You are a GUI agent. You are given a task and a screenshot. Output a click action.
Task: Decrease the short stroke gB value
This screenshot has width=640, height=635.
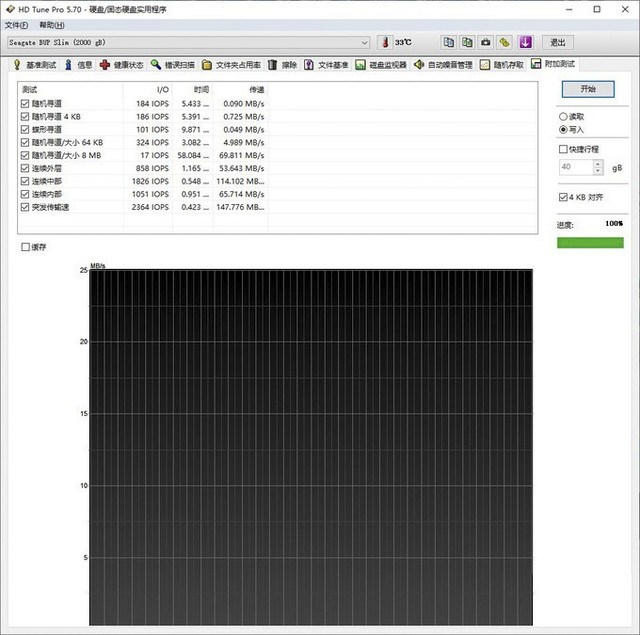[598, 171]
